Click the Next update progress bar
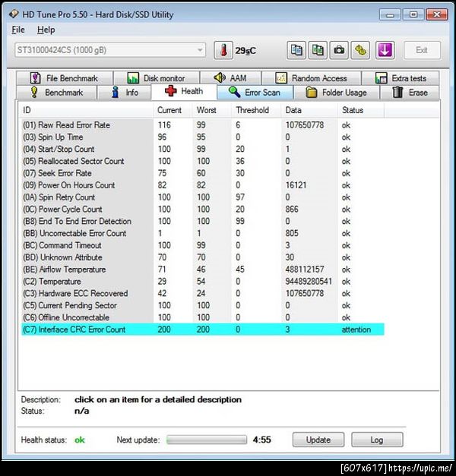Viewport: 456px width, 476px height. tap(207, 440)
